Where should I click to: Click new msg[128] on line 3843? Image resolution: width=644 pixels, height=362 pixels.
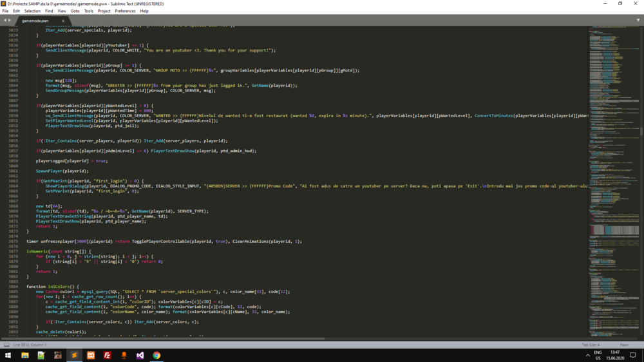pyautogui.click(x=61, y=81)
